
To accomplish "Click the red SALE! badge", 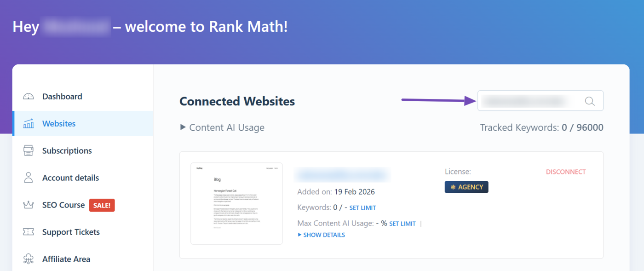I will [x=102, y=205].
